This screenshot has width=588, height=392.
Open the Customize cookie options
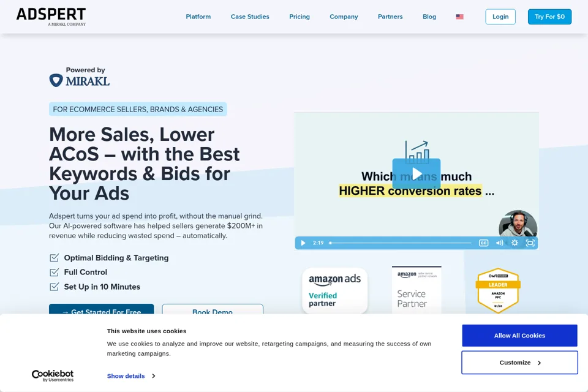coord(519,363)
